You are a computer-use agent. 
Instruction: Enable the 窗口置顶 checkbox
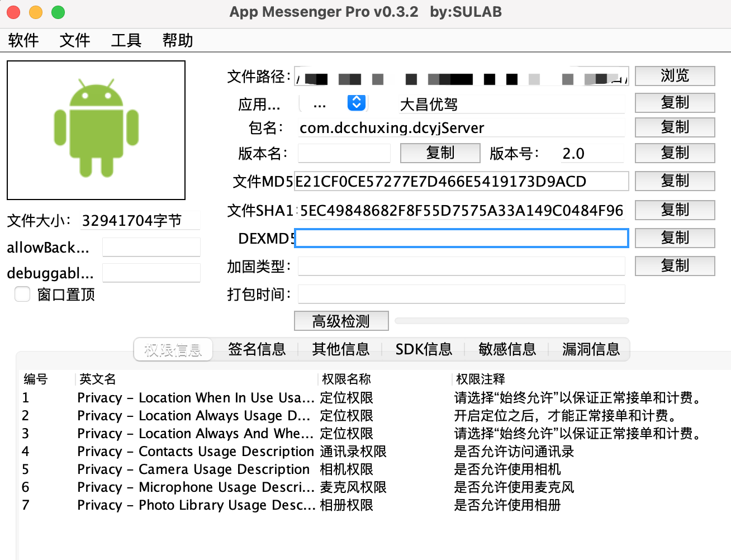click(x=22, y=294)
